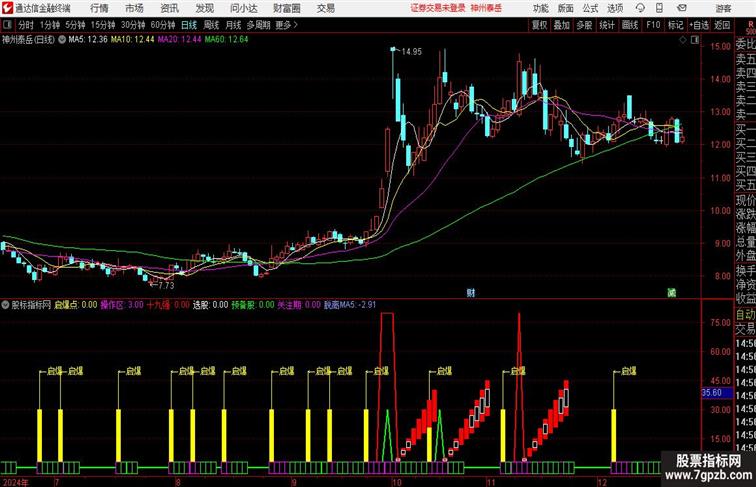Click the 神州泰岳 stock name in top bar
This screenshot has height=487, width=756.
tap(486, 8)
